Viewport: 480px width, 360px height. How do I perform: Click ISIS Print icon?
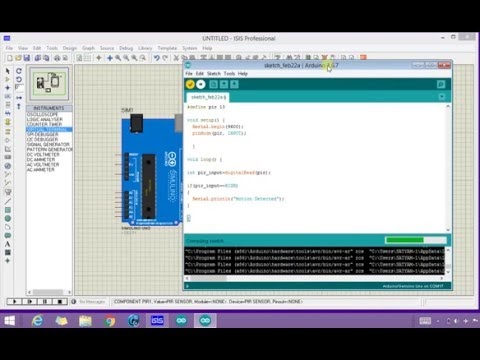(57, 58)
